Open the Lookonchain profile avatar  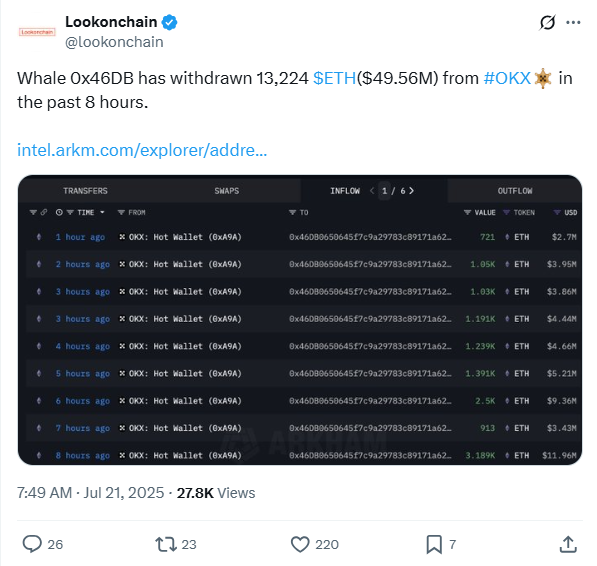point(37,32)
